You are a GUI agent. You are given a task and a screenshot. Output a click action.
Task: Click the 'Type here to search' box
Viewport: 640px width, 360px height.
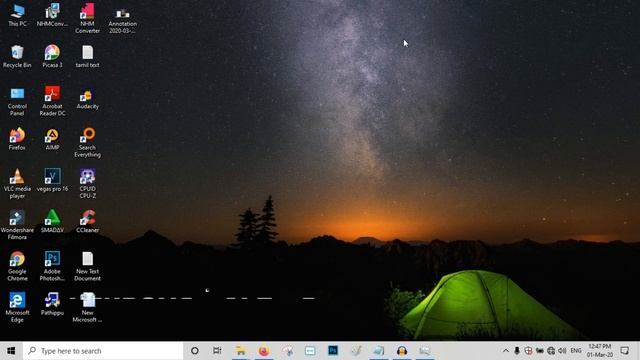pyautogui.click(x=103, y=351)
